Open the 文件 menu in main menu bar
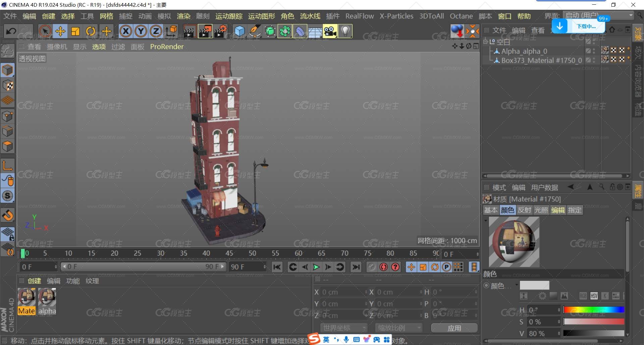 pos(10,16)
